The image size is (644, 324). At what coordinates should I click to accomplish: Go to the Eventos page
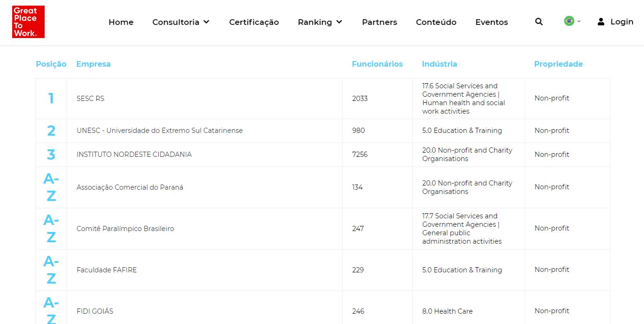pyautogui.click(x=491, y=22)
